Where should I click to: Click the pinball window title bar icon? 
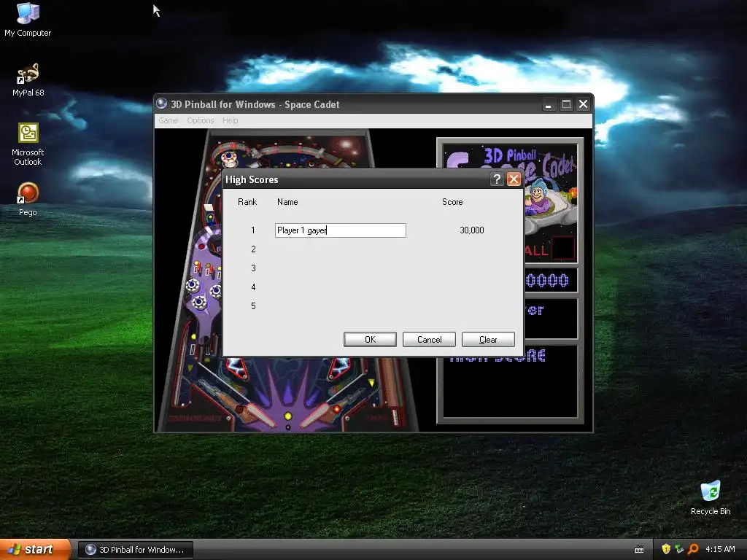[x=161, y=104]
